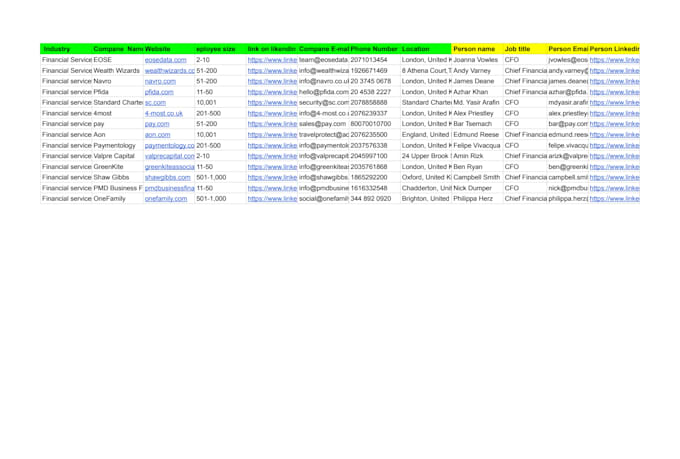
Task: Click the greenkiteassociates website link
Action: click(170, 167)
